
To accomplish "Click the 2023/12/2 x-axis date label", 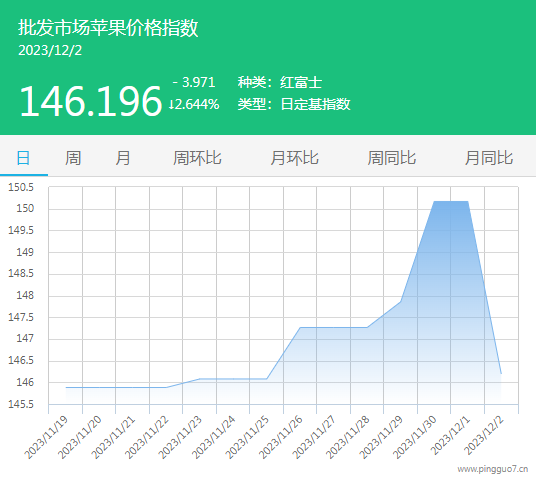I will (x=485, y=436).
